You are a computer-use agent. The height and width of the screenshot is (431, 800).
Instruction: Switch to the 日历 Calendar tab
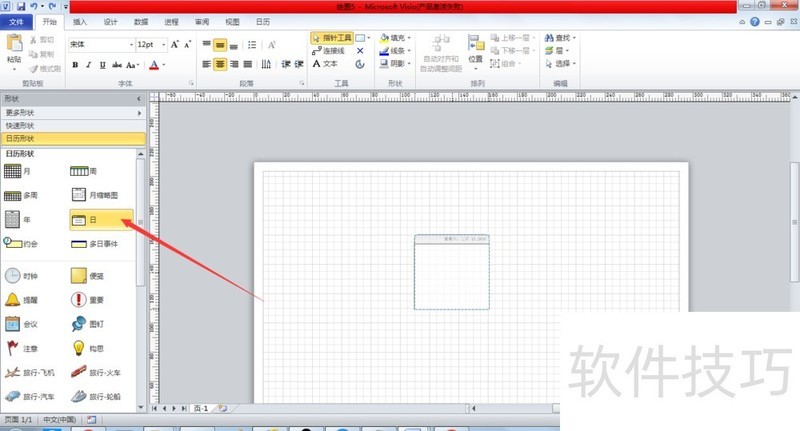click(263, 22)
